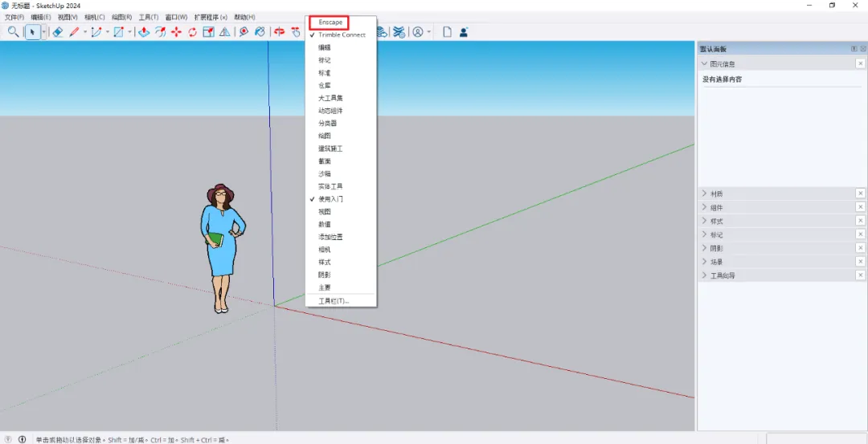
Task: Open the 绘图(R) menu
Action: pyautogui.click(x=122, y=17)
